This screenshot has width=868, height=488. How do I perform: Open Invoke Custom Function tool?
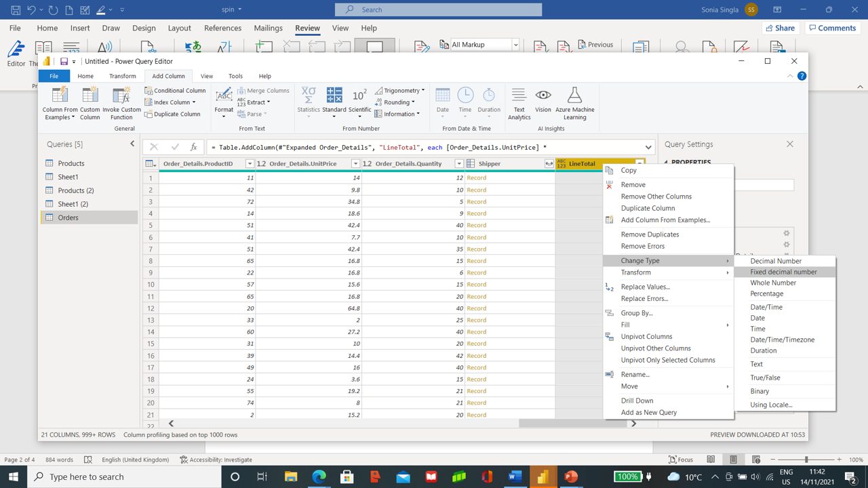121,103
